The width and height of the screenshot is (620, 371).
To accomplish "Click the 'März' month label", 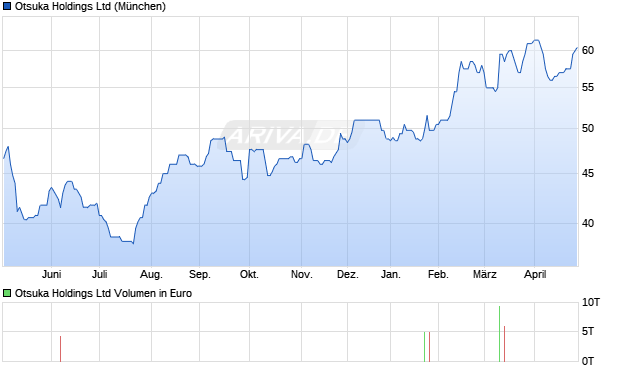I will click(484, 274).
